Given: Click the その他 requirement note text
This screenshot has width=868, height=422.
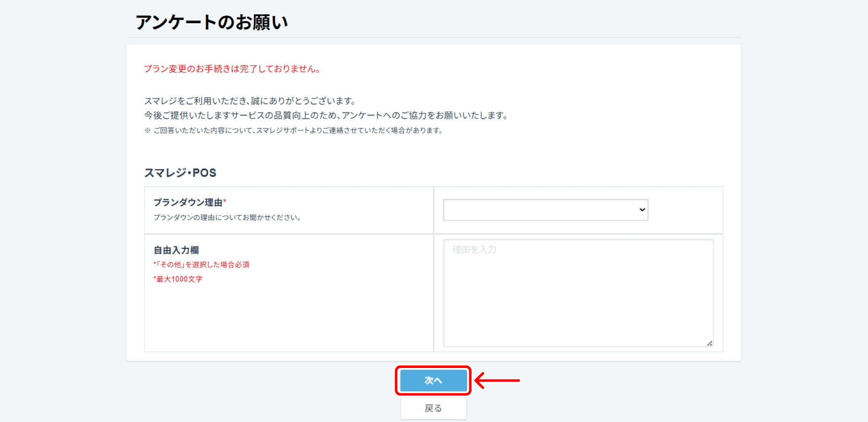Looking at the screenshot, I should (x=201, y=265).
